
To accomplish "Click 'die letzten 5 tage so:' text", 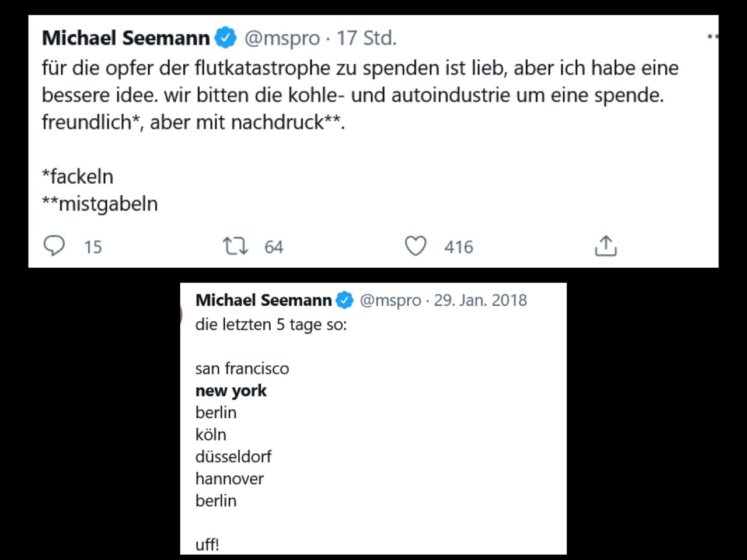I will pyautogui.click(x=271, y=324).
